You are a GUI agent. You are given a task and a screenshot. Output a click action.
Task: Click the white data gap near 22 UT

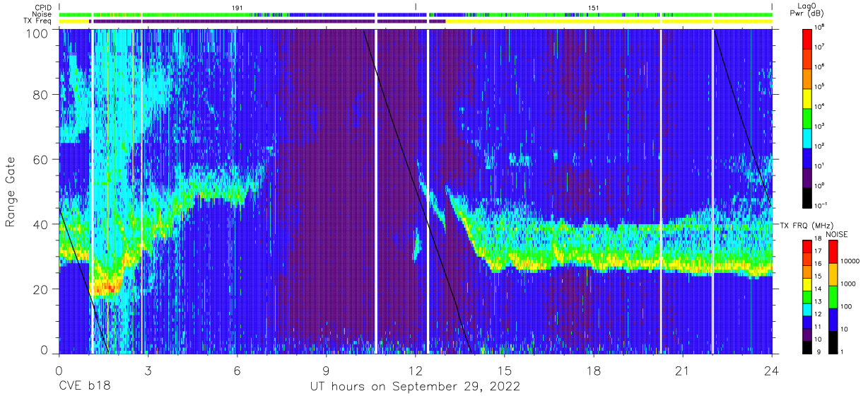(712, 191)
